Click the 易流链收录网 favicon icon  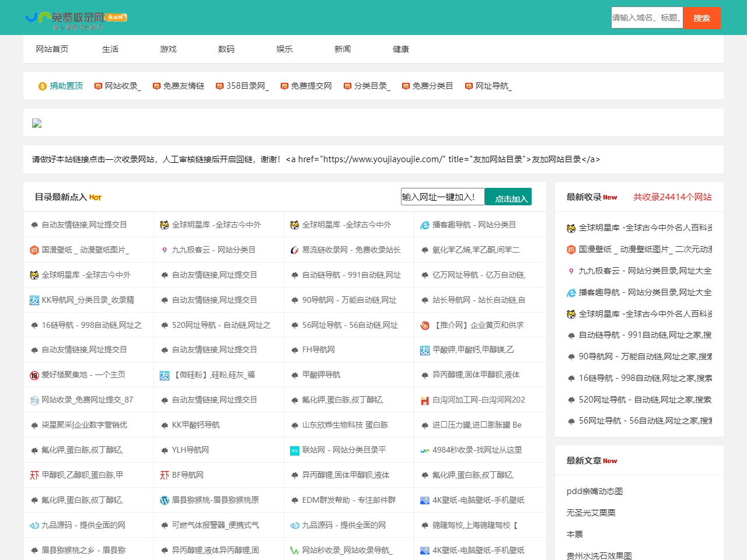click(x=295, y=250)
